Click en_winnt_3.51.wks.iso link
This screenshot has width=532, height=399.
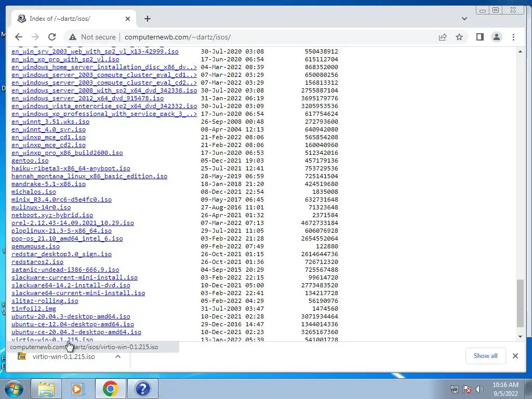pos(50,122)
